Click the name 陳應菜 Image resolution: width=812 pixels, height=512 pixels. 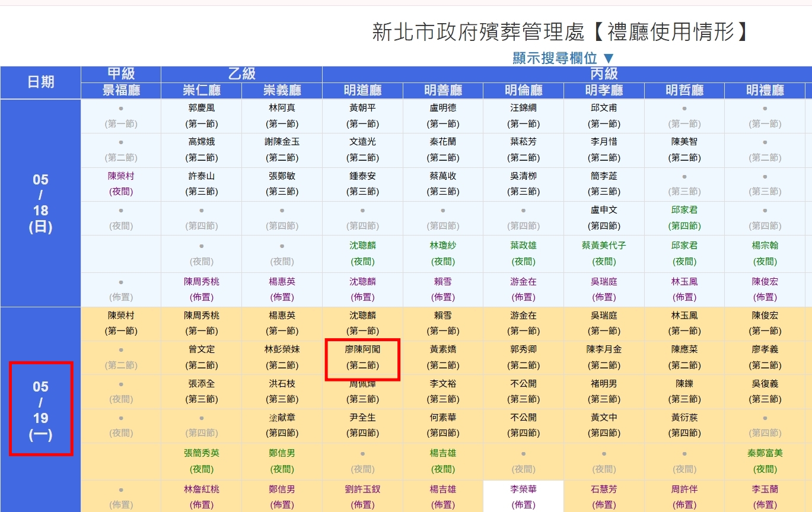[684, 349]
